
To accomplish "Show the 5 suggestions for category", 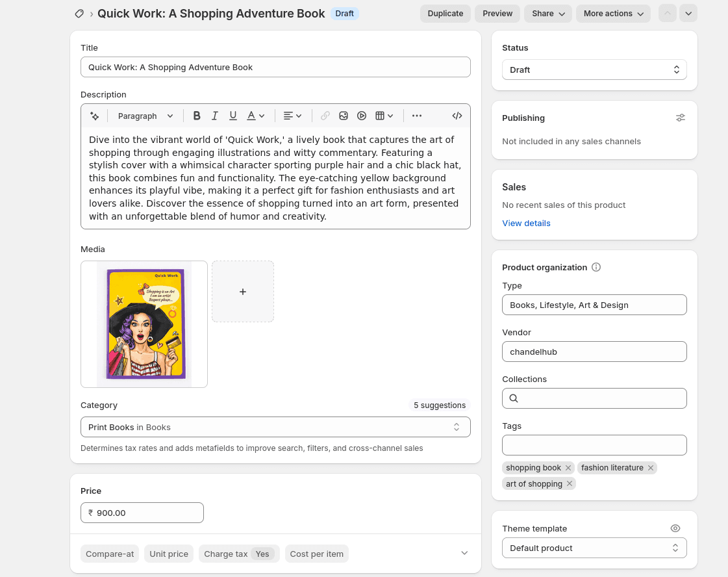I will pyautogui.click(x=440, y=405).
